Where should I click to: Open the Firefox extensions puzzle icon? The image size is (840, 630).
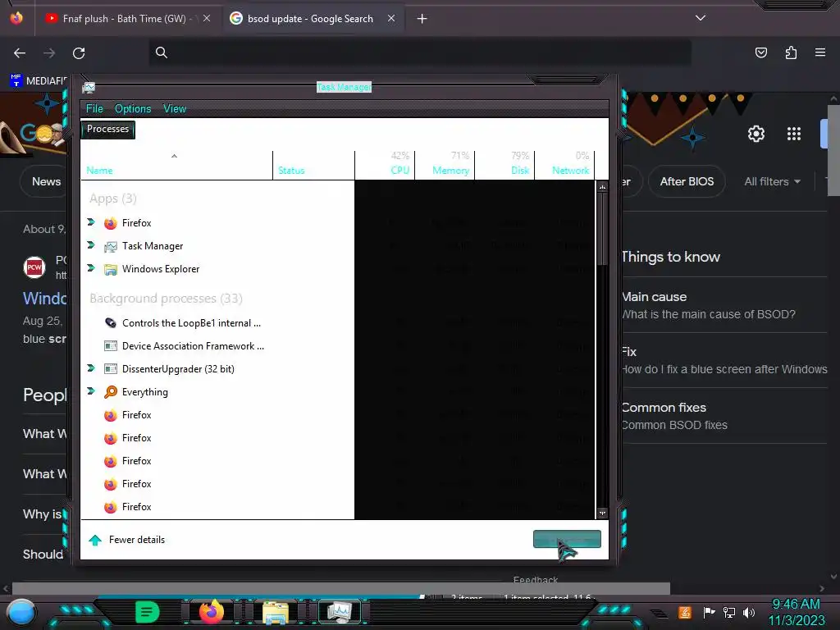click(791, 52)
